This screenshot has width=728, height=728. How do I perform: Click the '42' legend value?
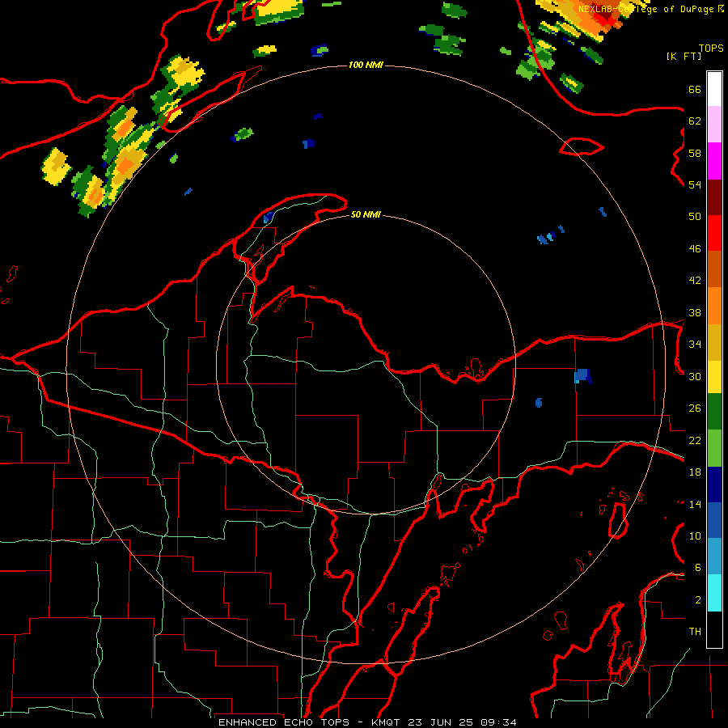(695, 281)
